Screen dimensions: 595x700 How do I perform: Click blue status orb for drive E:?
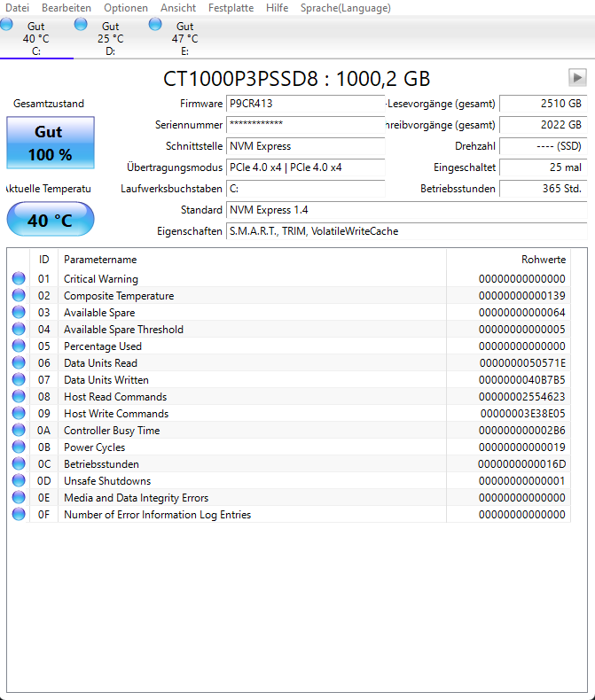(155, 24)
